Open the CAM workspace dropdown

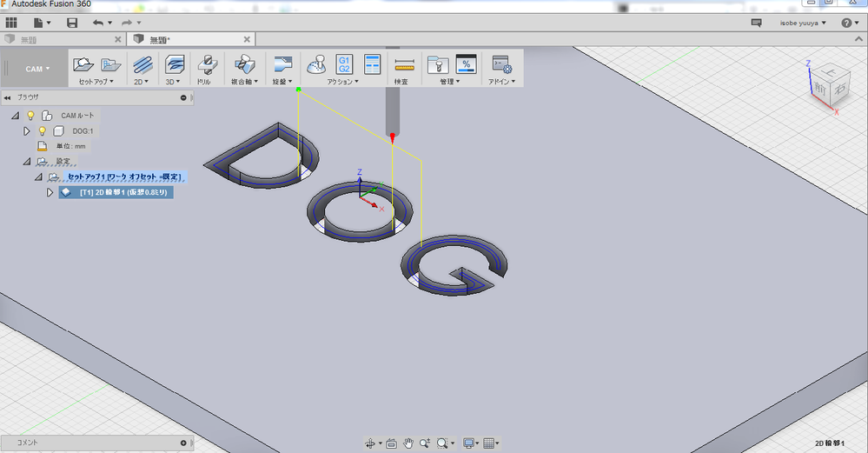click(x=36, y=69)
